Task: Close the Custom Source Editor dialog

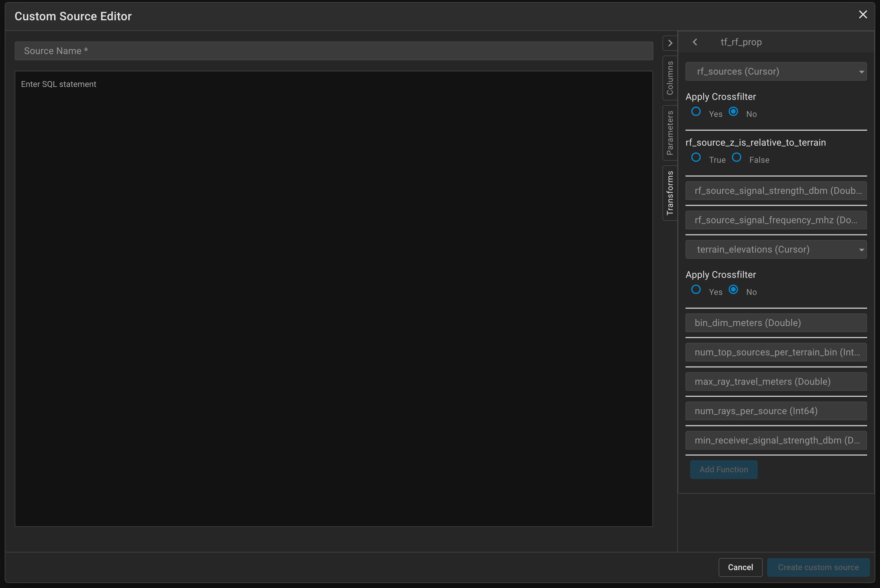Action: [x=863, y=15]
